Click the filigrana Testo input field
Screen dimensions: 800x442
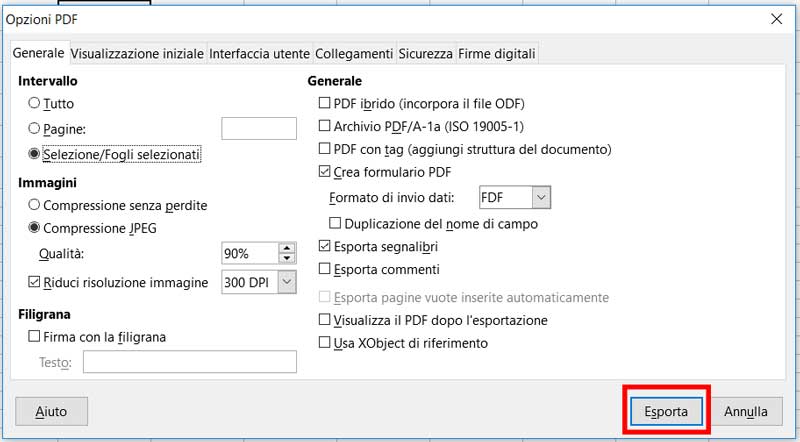click(x=190, y=362)
